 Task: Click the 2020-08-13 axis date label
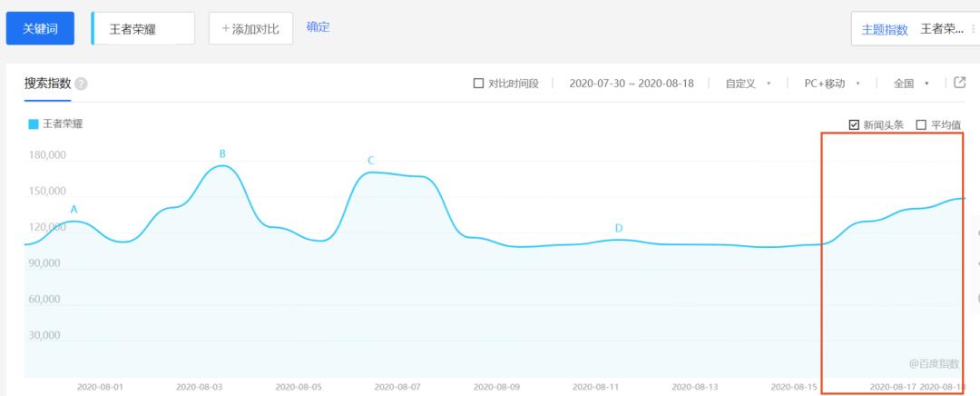pyautogui.click(x=695, y=387)
